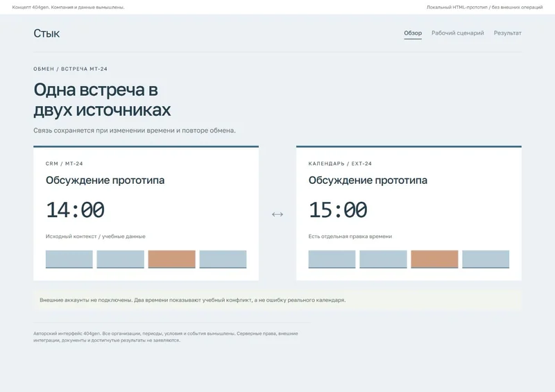555x392 pixels.
Task: Click the 14:00 time in the CRM card
Action: (75, 210)
